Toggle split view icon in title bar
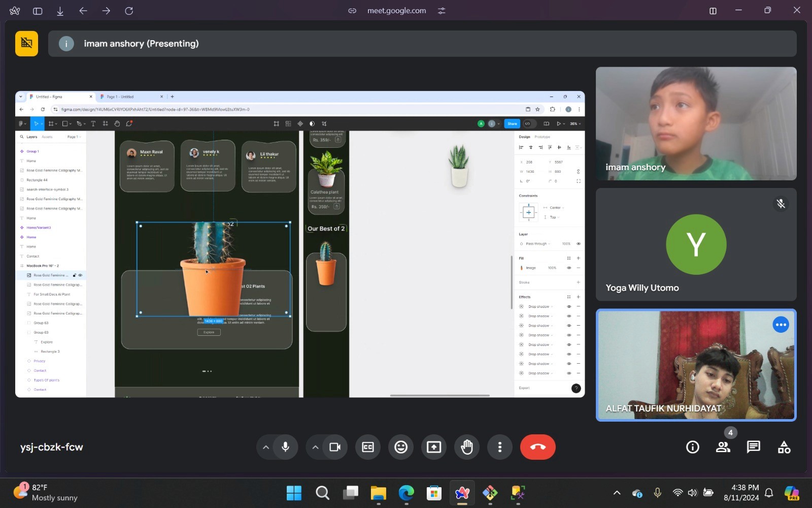 [713, 11]
